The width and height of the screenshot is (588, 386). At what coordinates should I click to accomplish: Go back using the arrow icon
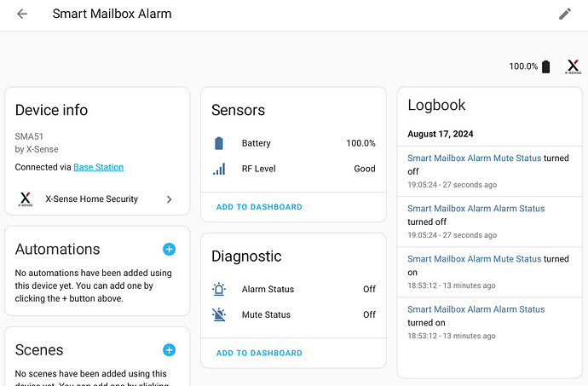point(22,14)
